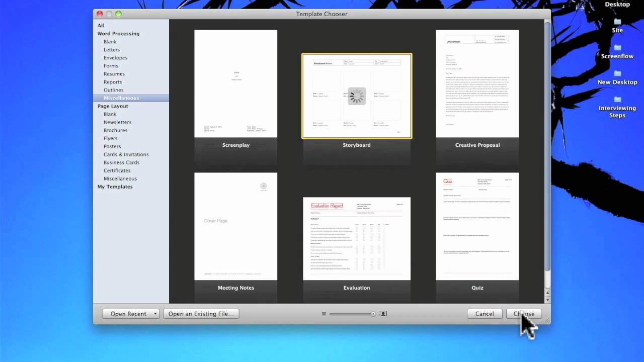
Task: Open My Templates section
Action: tap(115, 187)
